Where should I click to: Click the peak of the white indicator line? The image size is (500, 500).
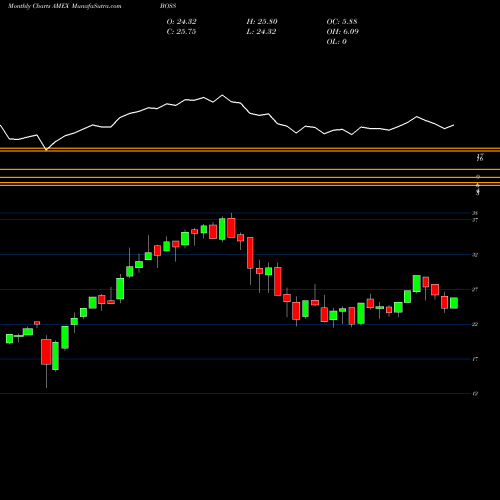coord(223,95)
